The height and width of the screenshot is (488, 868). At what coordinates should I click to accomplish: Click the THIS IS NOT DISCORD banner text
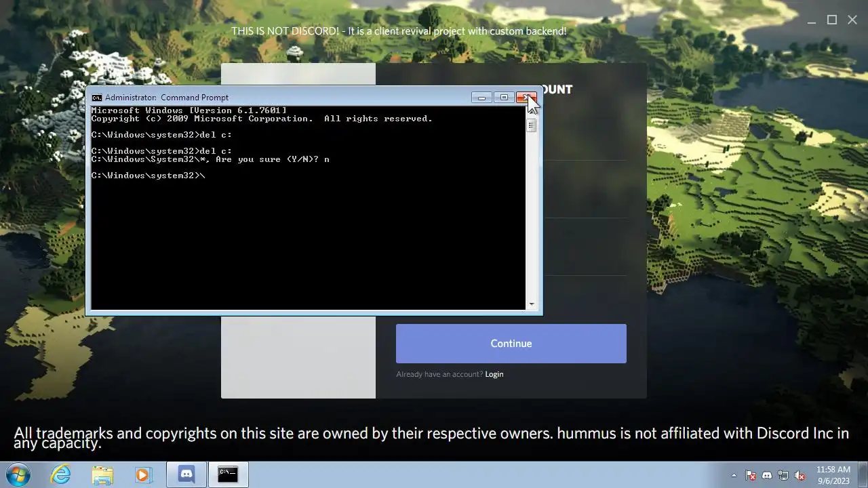pos(399,31)
